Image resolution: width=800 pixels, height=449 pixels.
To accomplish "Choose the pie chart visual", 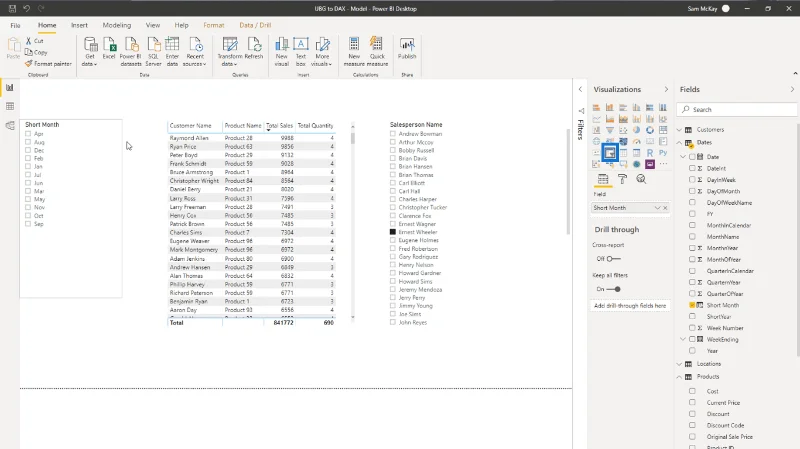I will [x=636, y=130].
